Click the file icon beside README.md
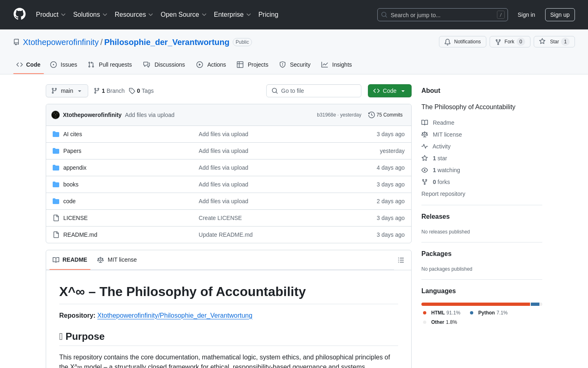This screenshot has height=368, width=588. coord(56,235)
